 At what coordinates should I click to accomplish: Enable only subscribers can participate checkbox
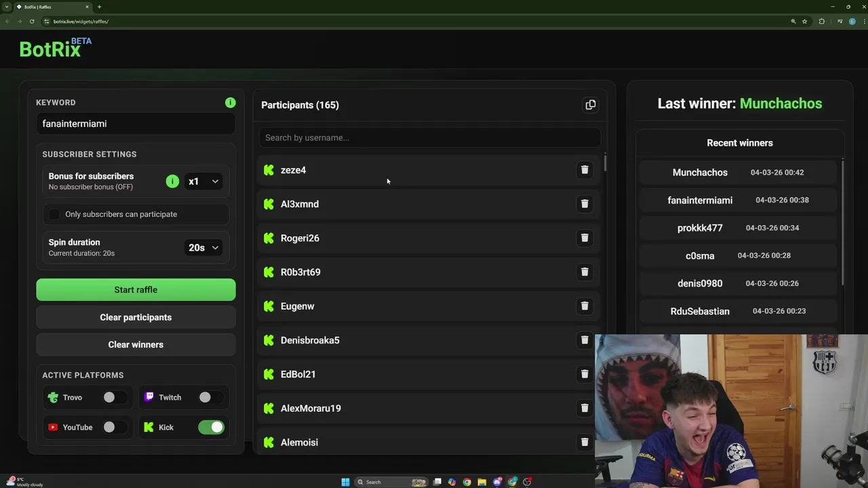[x=54, y=214]
